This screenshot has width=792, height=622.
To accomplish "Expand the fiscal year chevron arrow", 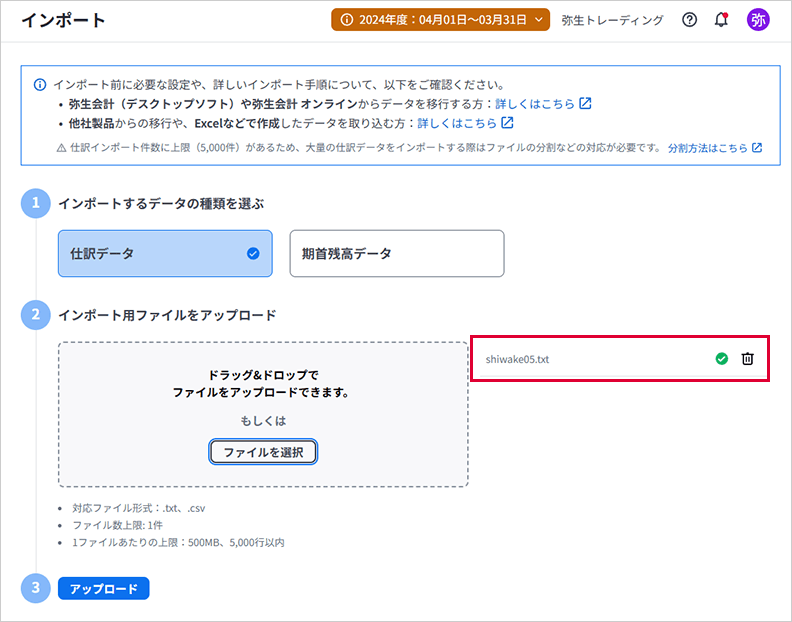I will pyautogui.click(x=539, y=20).
